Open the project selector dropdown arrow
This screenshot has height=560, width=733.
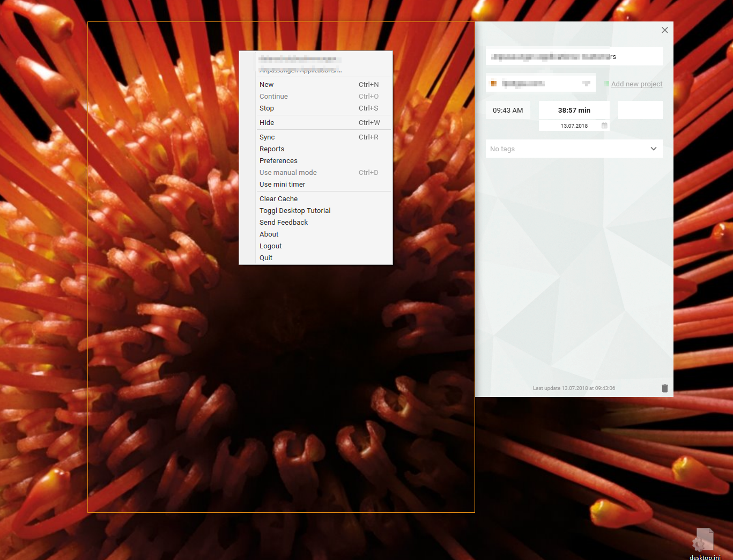(586, 84)
